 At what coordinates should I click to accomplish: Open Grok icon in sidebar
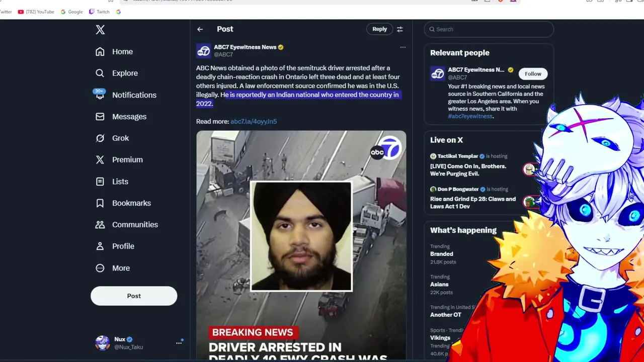[x=100, y=138]
